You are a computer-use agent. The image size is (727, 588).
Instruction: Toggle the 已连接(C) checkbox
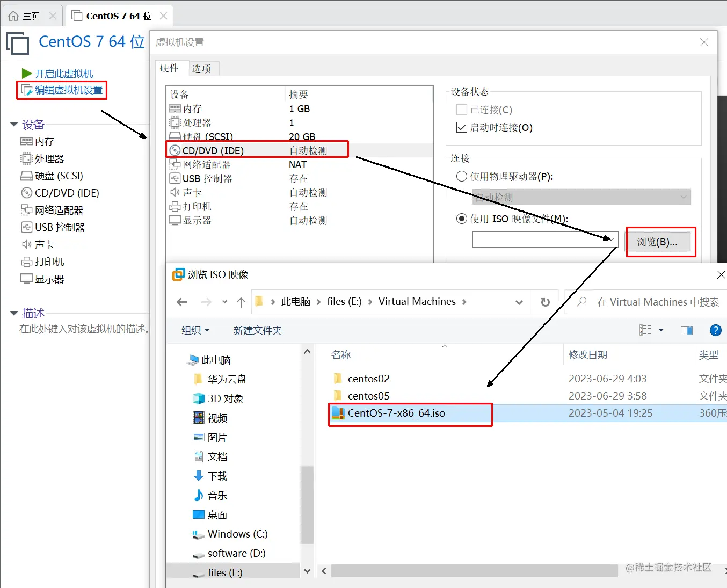tap(462, 110)
